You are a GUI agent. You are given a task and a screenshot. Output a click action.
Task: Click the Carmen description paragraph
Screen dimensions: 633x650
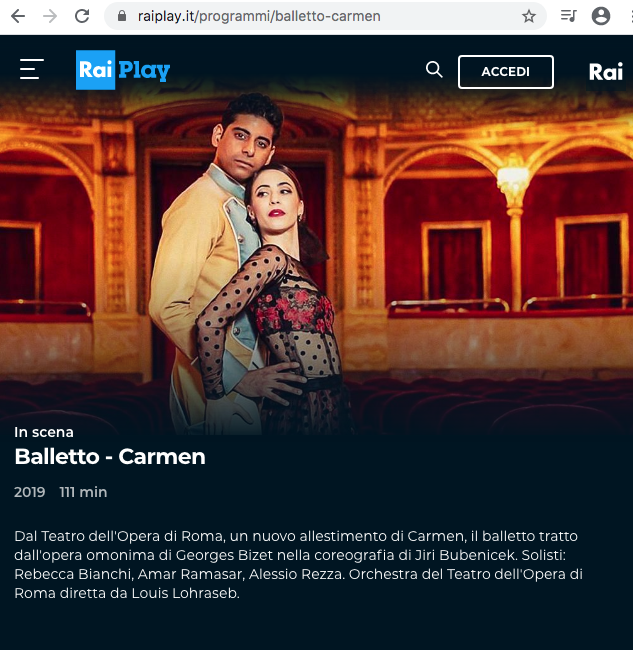click(298, 565)
